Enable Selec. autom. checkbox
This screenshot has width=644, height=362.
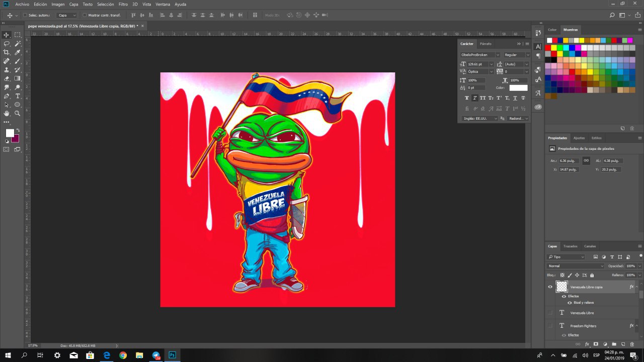point(24,15)
